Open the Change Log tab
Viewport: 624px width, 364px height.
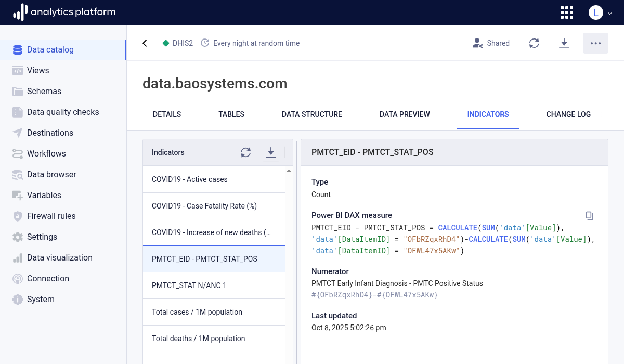(568, 114)
